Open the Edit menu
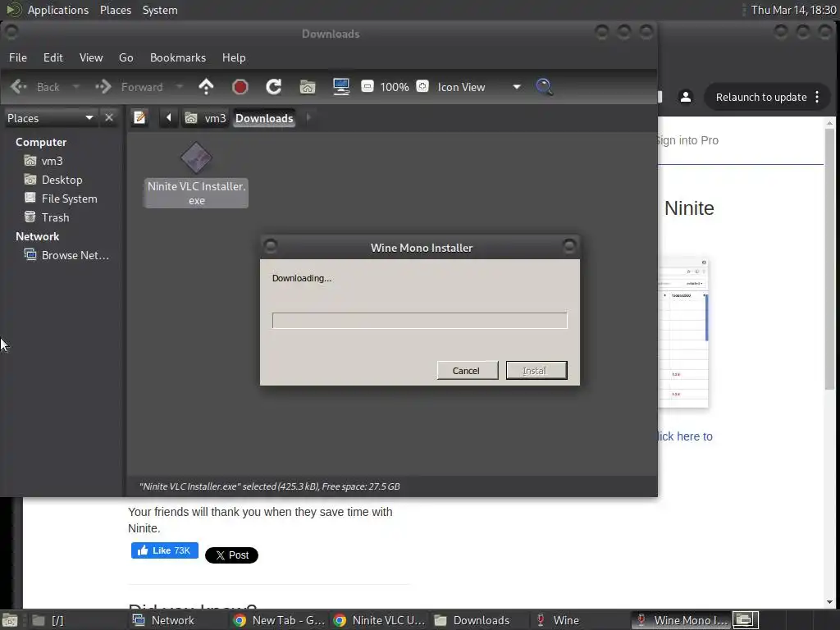This screenshot has height=630, width=840. 53,57
